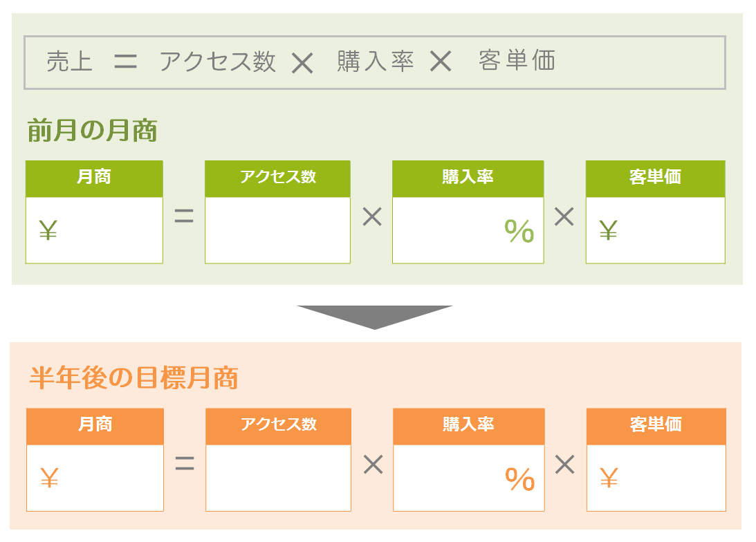Click the 前月の月商 heading

[92, 131]
